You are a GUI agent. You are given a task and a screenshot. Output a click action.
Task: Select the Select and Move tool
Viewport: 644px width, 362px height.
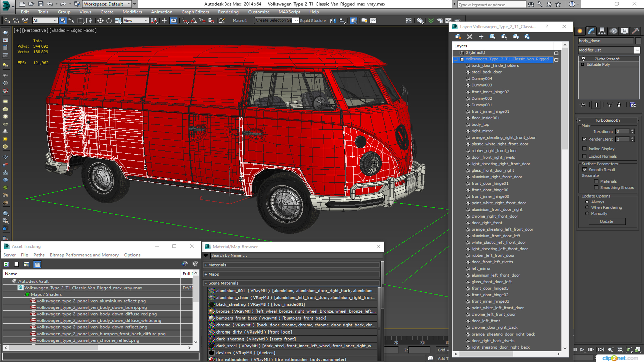pos(100,21)
